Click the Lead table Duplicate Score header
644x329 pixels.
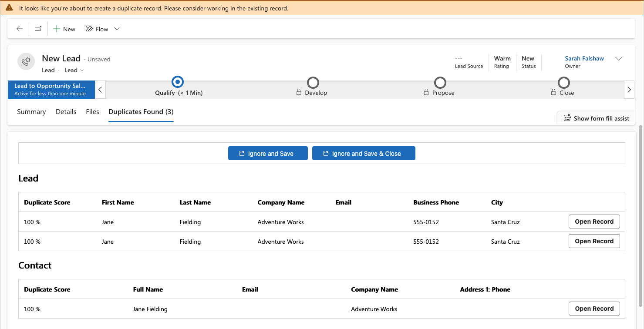point(47,202)
